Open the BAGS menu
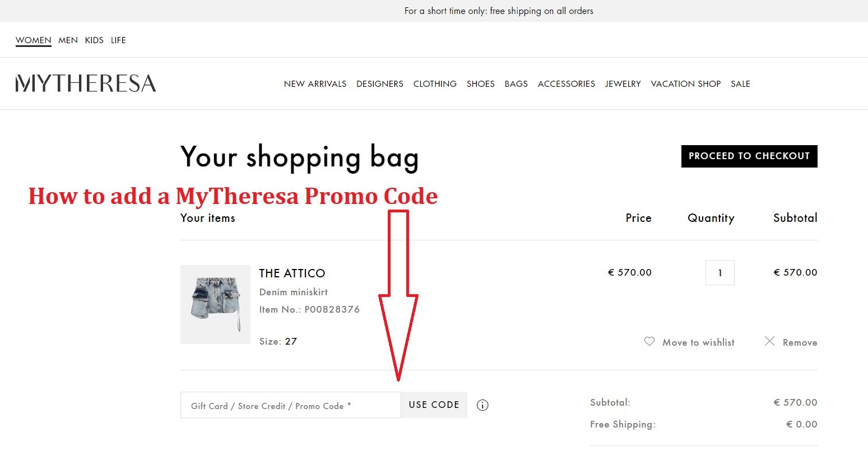This screenshot has height=455, width=868. 516,83
